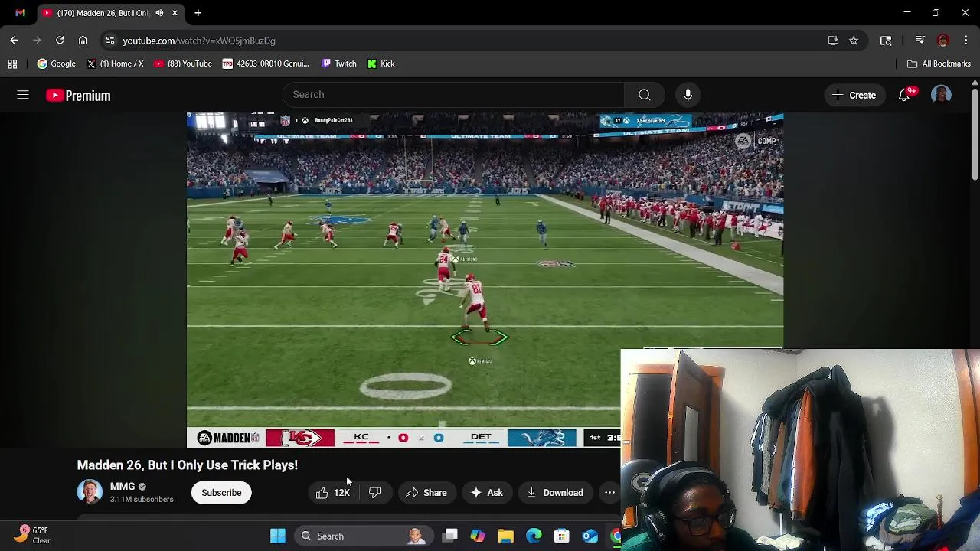The image size is (980, 551).
Task: Open the apps grid in bookmarks bar
Action: point(12,64)
